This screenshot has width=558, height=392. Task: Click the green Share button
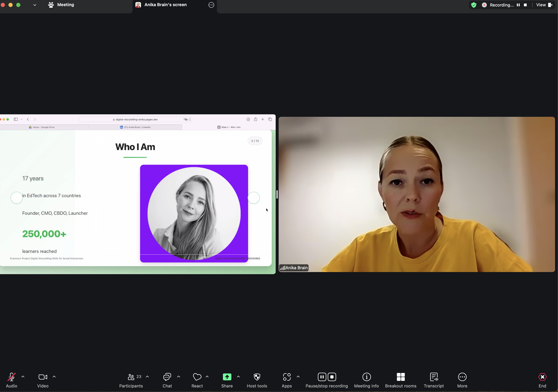227,377
